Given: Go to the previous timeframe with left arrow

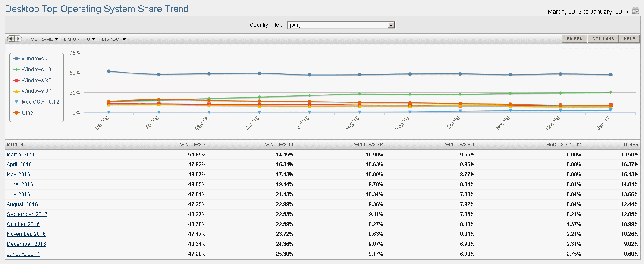Looking at the screenshot, I should click(11, 39).
